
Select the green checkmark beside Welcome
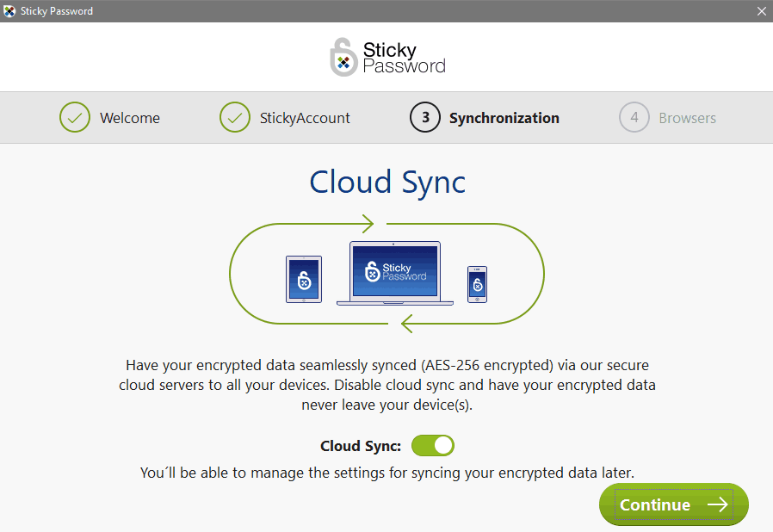74,117
